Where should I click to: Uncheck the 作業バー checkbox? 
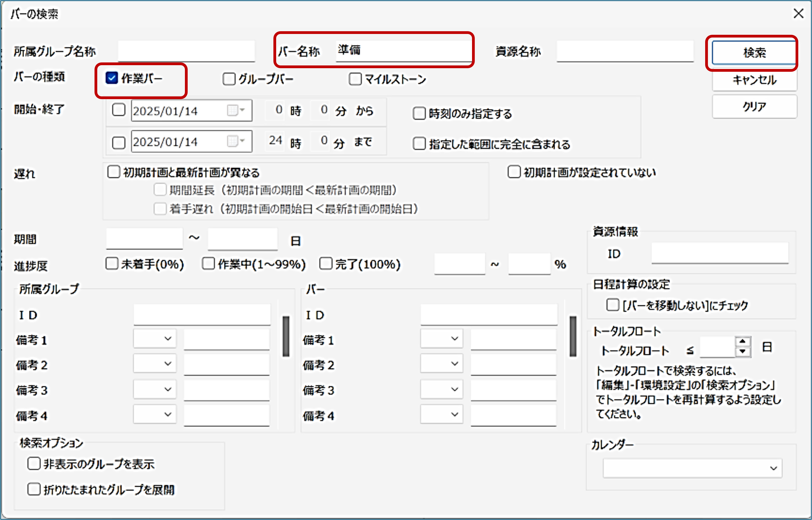pos(112,78)
